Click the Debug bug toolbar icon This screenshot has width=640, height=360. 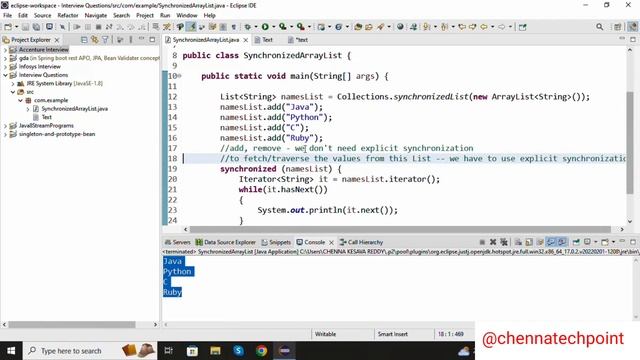(x=247, y=27)
